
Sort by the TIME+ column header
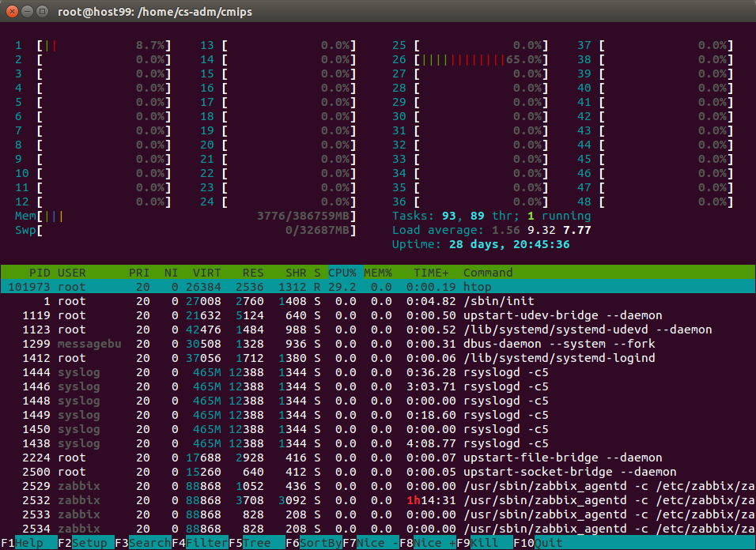pos(431,273)
